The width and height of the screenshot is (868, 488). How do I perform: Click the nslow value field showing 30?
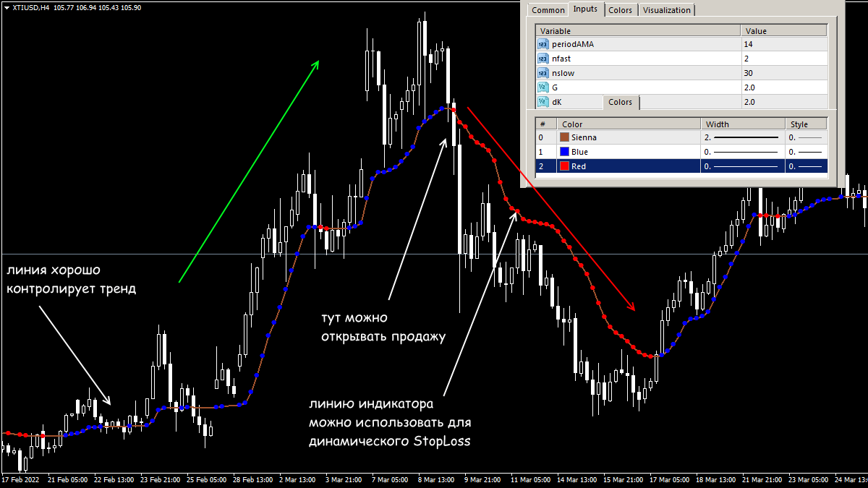coord(783,73)
